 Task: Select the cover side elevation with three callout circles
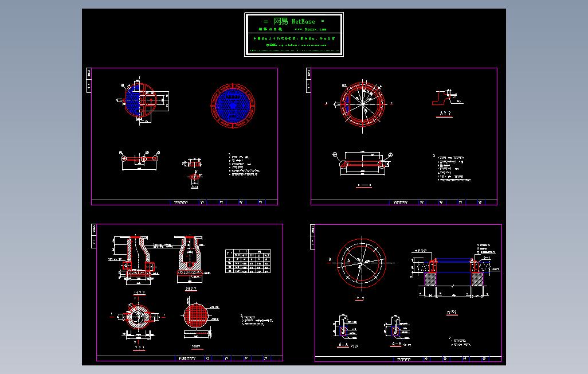click(x=139, y=160)
